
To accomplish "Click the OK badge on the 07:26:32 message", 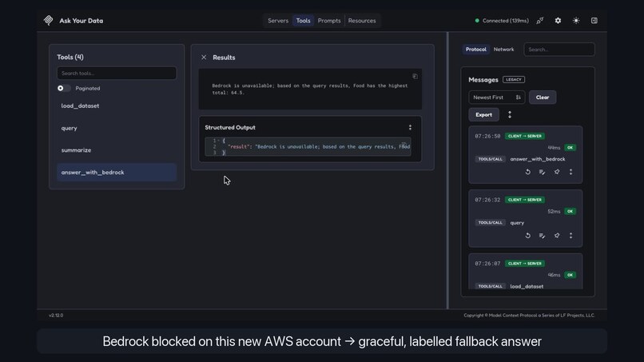I will 570,211.
